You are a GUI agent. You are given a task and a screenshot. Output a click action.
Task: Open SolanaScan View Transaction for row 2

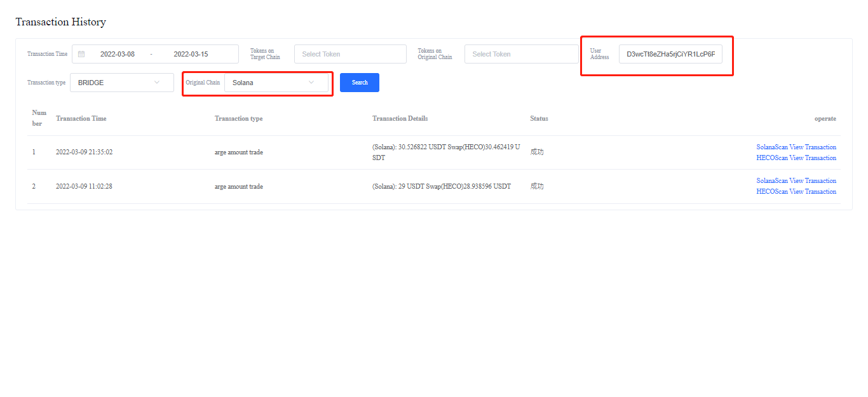[x=796, y=180]
